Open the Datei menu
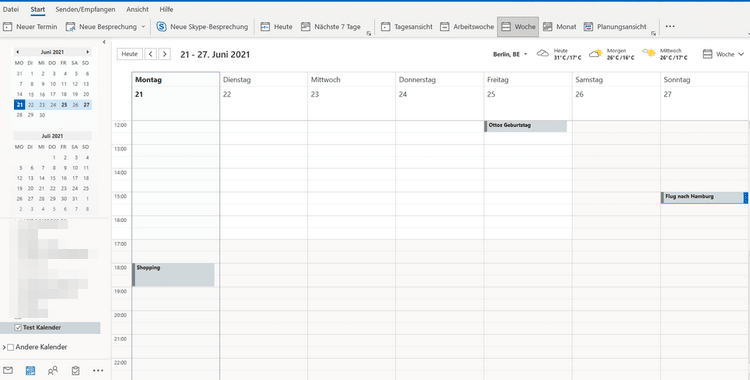 (11, 9)
